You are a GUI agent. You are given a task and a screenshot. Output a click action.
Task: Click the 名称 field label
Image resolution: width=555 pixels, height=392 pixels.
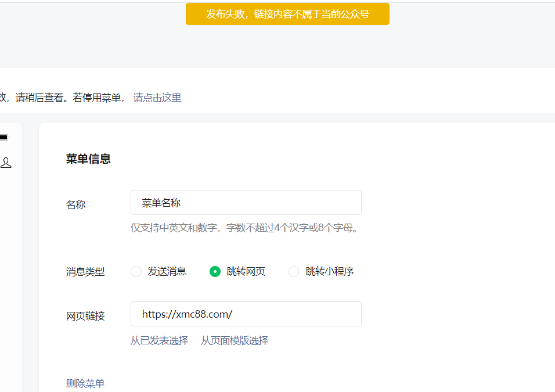pyautogui.click(x=76, y=204)
